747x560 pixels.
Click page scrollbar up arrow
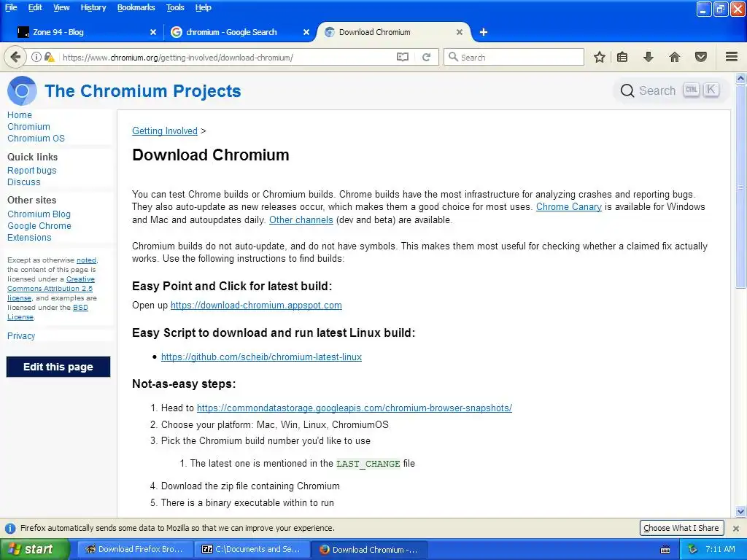(x=741, y=77)
